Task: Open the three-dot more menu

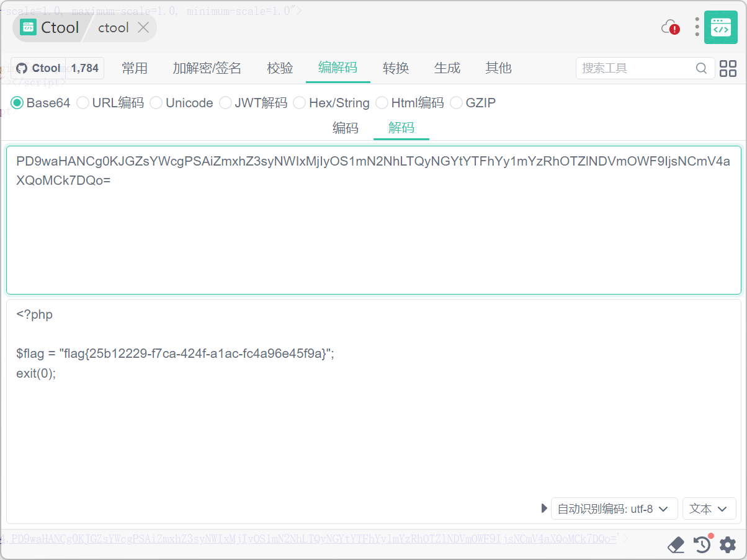Action: pos(697,27)
